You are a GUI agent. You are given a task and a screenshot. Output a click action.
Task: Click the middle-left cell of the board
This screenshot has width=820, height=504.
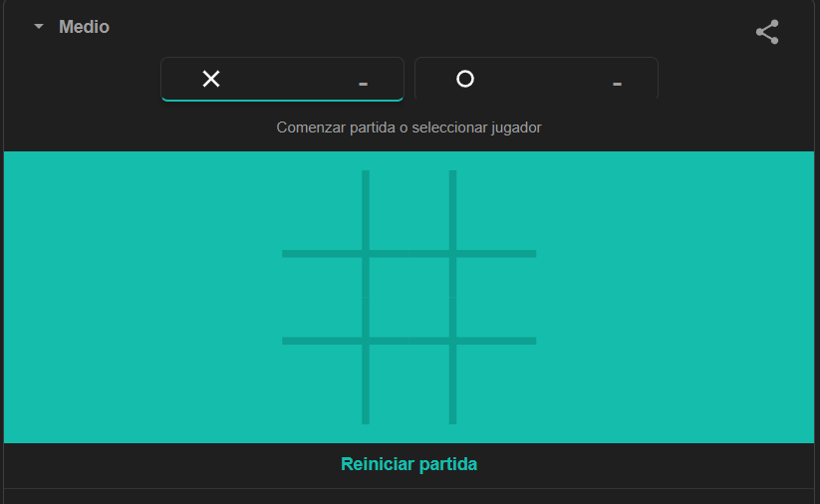pos(322,298)
